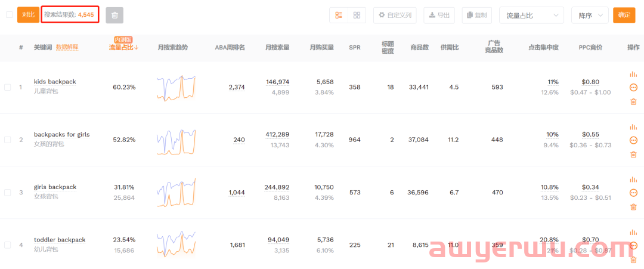Select the backpacks for girls row checkbox

click(x=8, y=140)
